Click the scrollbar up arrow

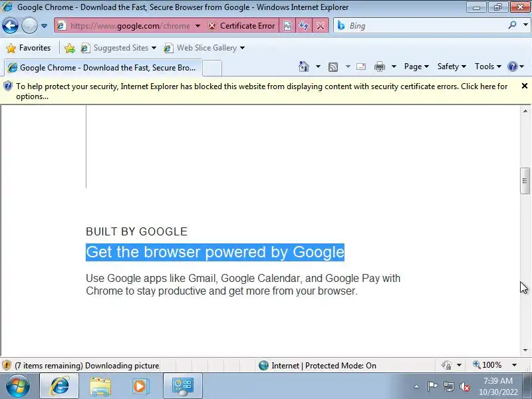525,111
